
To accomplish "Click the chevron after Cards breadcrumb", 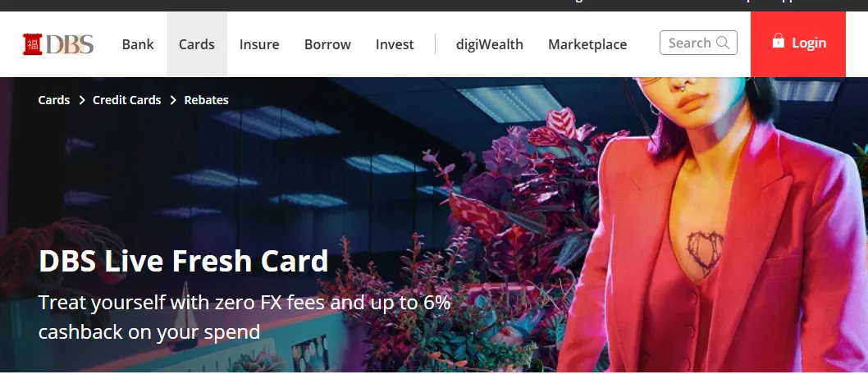I will [x=82, y=100].
